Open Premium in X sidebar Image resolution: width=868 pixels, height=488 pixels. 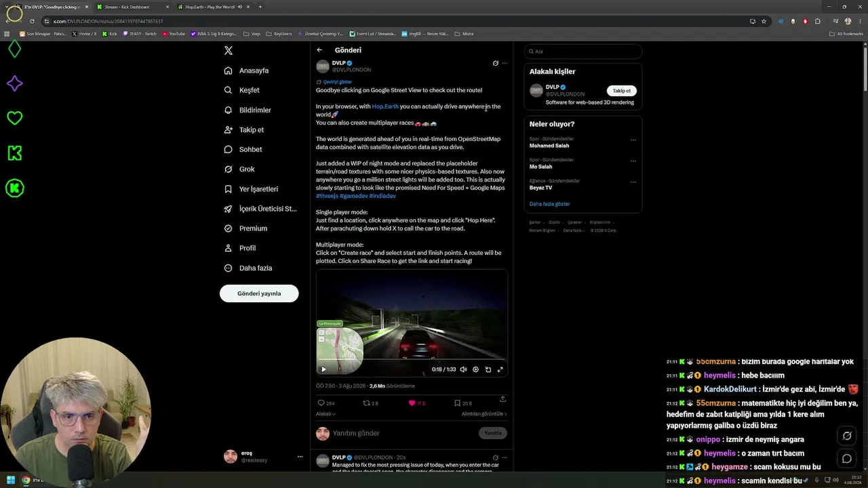(246, 228)
